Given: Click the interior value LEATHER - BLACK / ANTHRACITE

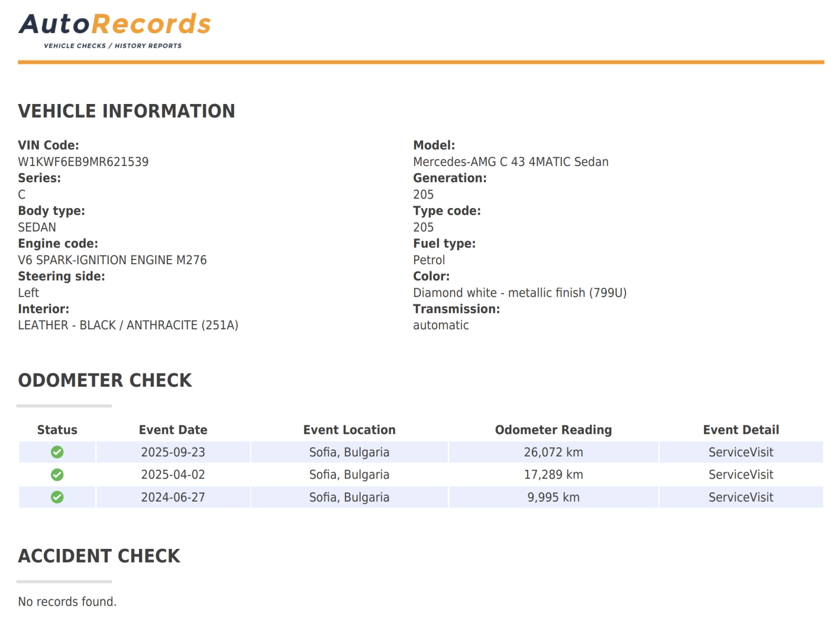Looking at the screenshot, I should (128, 325).
